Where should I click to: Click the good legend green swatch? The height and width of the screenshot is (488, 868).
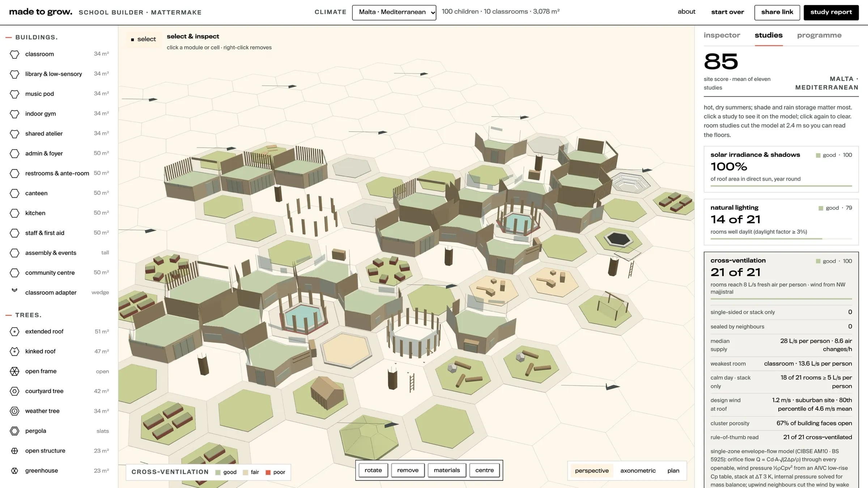218,472
